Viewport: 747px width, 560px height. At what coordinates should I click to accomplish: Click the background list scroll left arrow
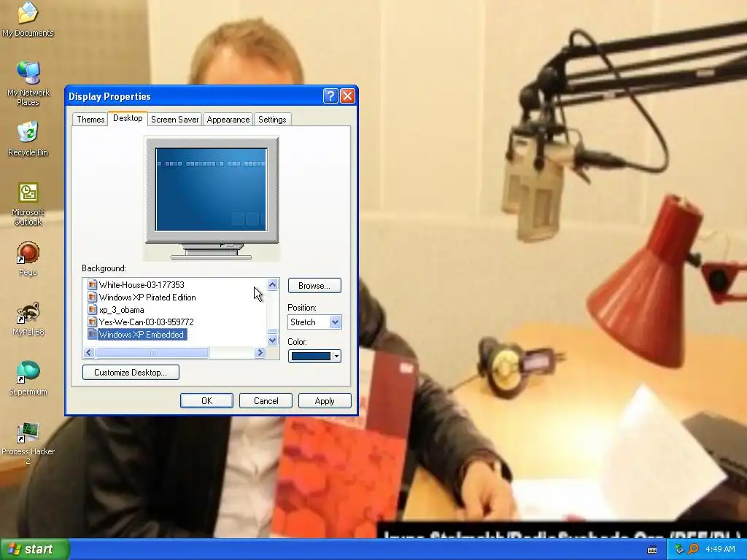click(x=89, y=352)
